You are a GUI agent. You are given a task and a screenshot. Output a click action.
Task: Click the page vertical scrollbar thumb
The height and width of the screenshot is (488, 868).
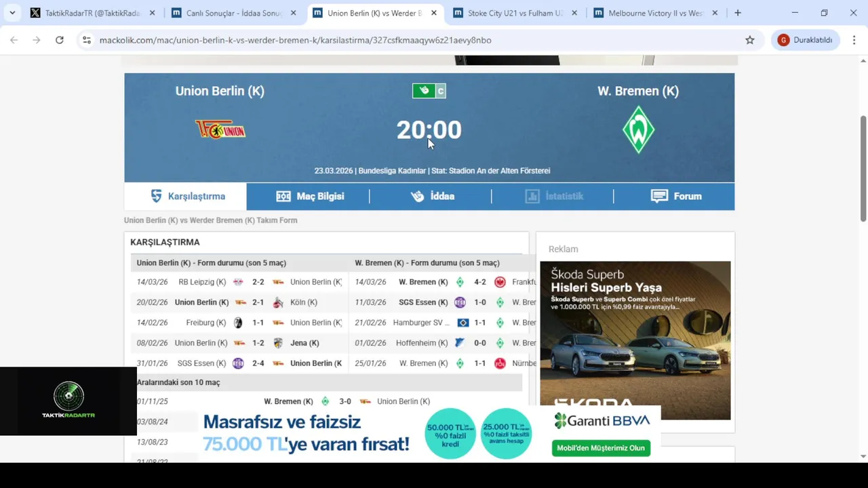tap(863, 168)
